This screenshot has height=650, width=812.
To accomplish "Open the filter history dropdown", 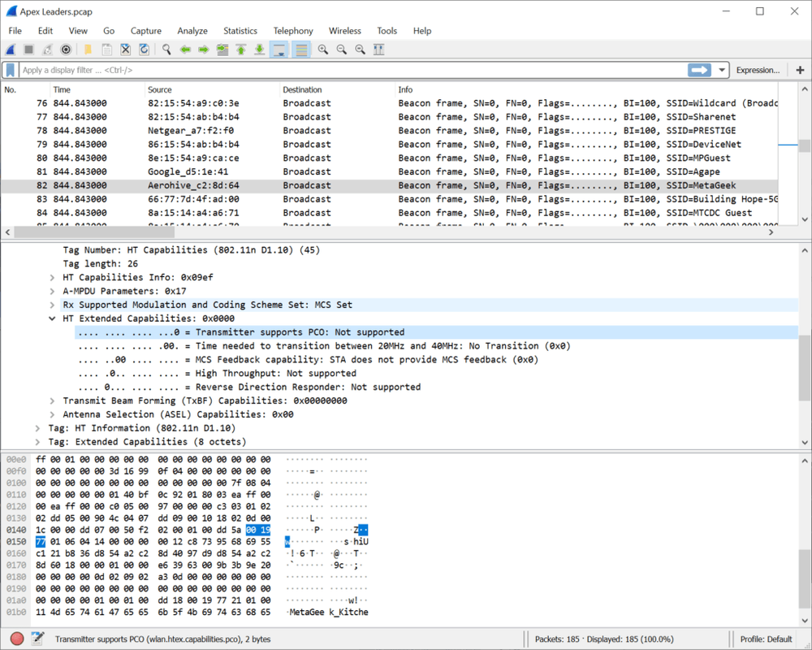I will 722,70.
